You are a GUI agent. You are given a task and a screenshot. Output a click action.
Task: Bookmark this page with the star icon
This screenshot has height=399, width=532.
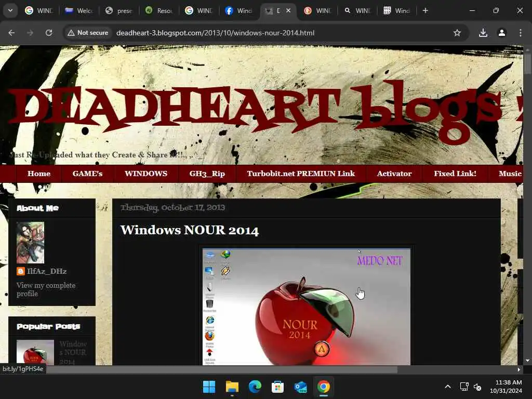coord(457,33)
